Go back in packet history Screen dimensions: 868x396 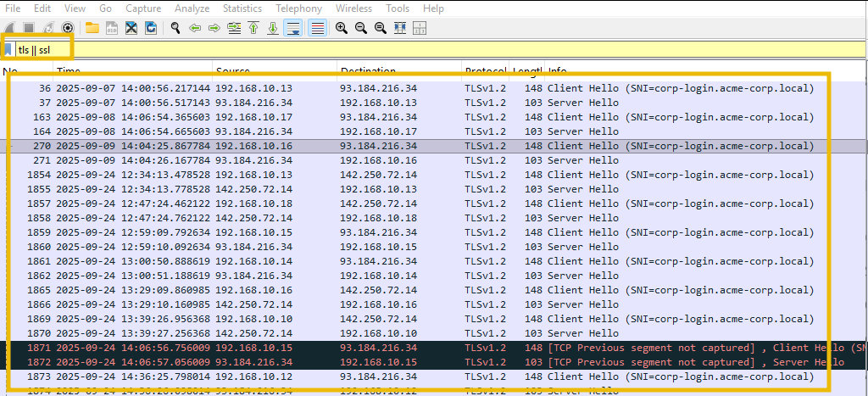click(x=195, y=28)
